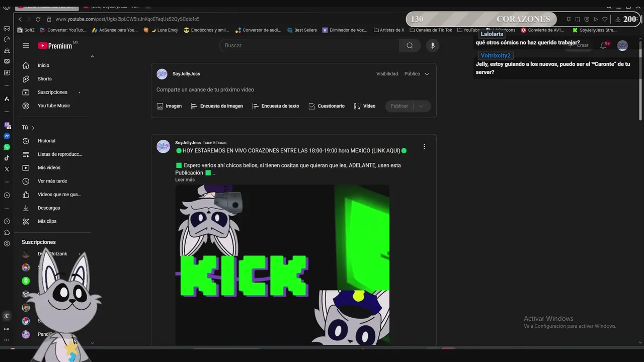The image size is (644, 362).
Task: Open the YouTube hamburger guide menu
Action: 26,45
